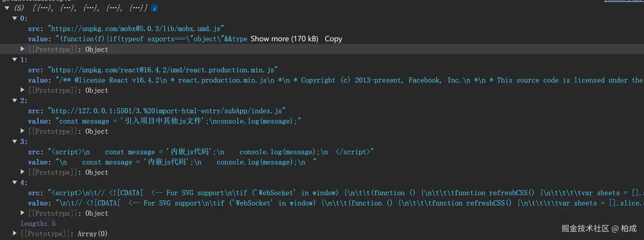644x240 pixels.
Task: Collapse array item 2
Action: 14,100
